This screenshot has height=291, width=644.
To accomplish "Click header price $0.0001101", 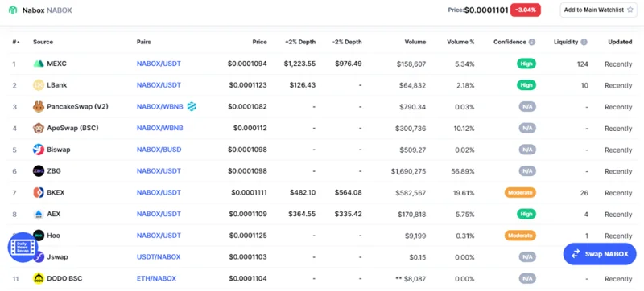I will tap(486, 10).
